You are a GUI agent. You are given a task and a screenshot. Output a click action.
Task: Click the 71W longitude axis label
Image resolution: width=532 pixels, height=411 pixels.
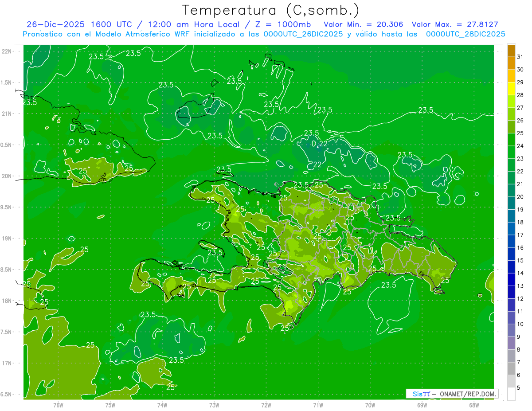pyautogui.click(x=318, y=405)
